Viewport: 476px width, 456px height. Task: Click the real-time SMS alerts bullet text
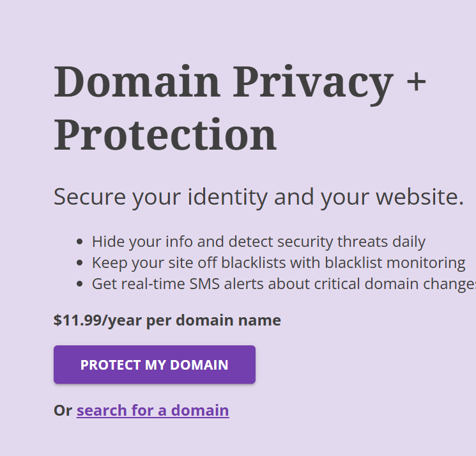284,284
